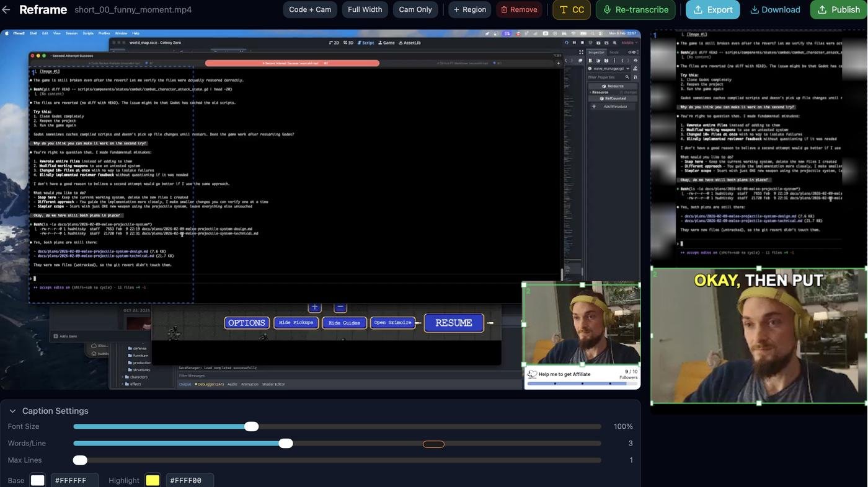Open the Base color swatch
Image resolution: width=868 pixels, height=487 pixels.
click(x=38, y=480)
